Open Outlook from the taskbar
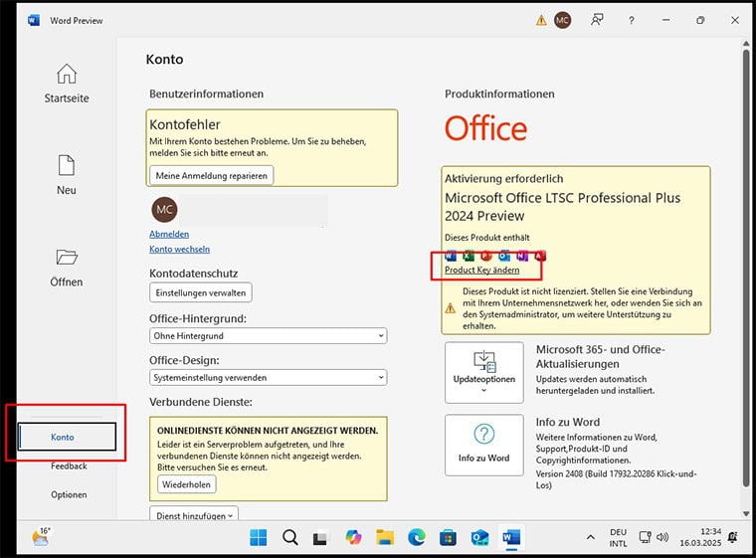The width and height of the screenshot is (756, 558). tap(479, 538)
